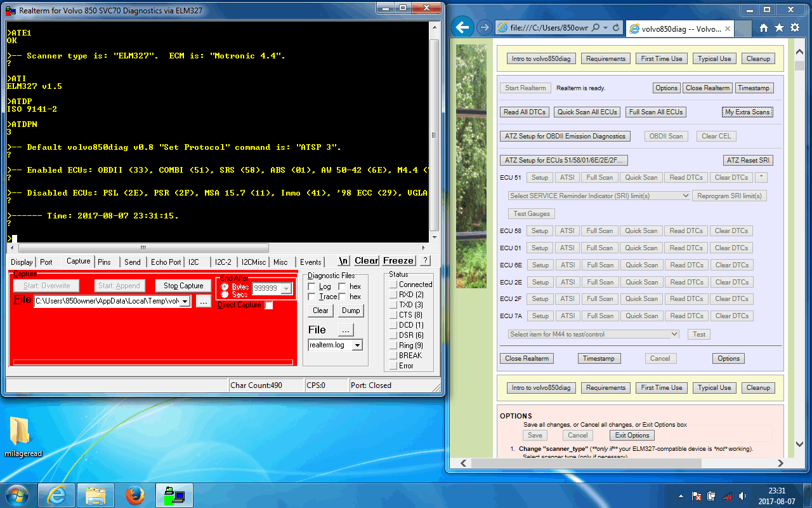Click Internet Explorer forward arrow button
The height and width of the screenshot is (508, 812).
pos(484,27)
